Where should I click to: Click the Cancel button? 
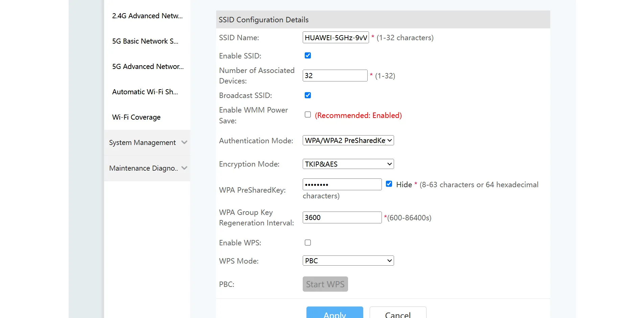pos(398,313)
